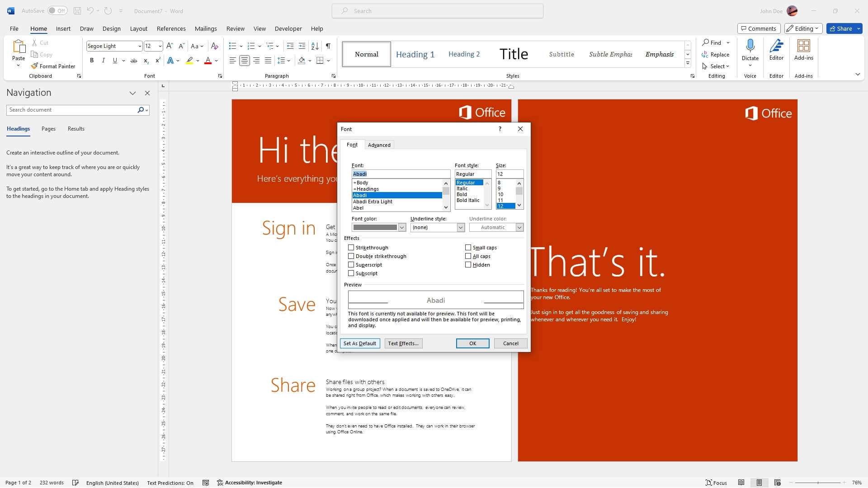Select Bold Italic font style
This screenshot has width=868, height=488.
pos(468,200)
